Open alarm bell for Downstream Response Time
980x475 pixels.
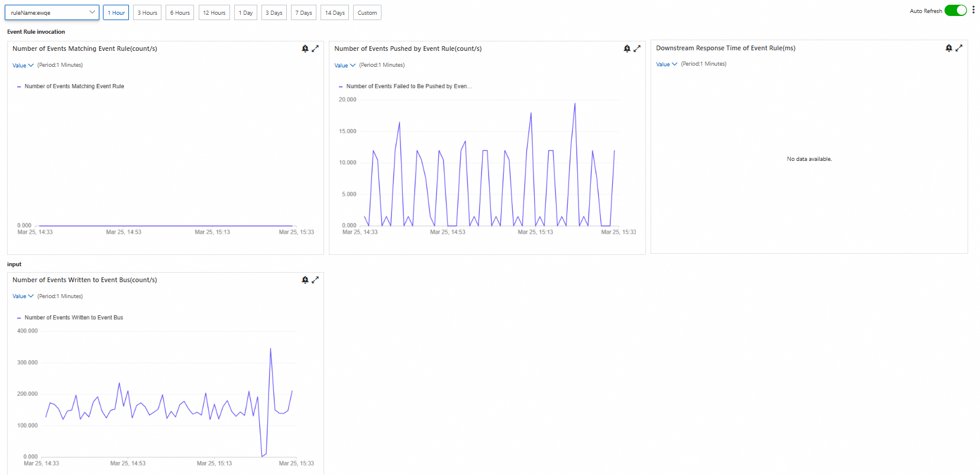pyautogui.click(x=949, y=48)
